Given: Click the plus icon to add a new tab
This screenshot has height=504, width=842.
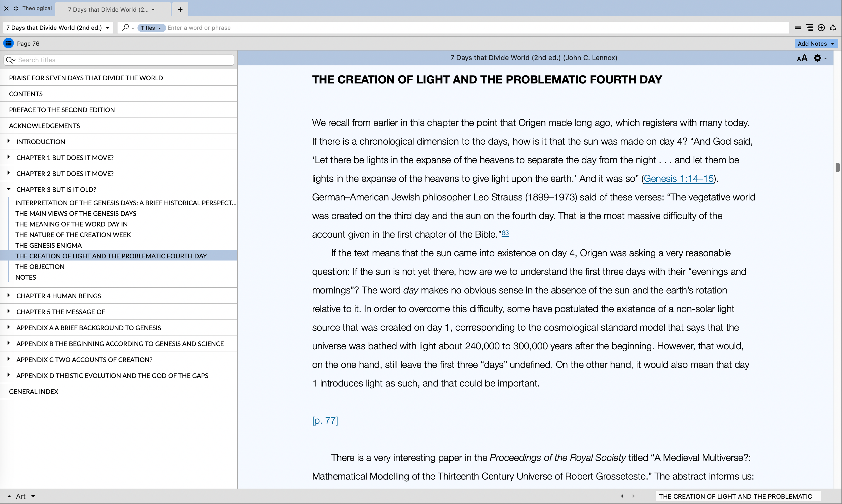Looking at the screenshot, I should point(180,10).
